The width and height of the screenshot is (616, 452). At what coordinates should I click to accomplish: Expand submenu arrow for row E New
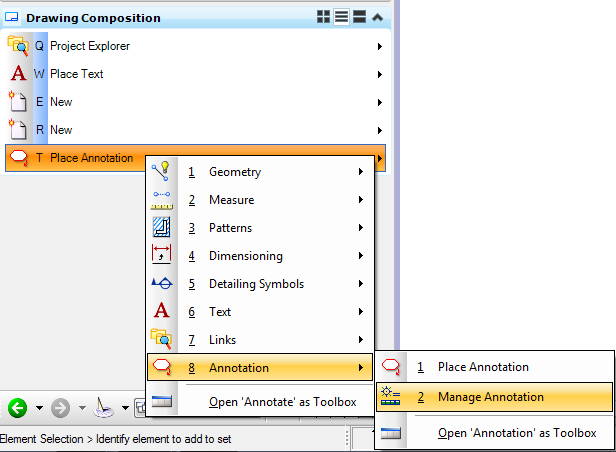(380, 102)
